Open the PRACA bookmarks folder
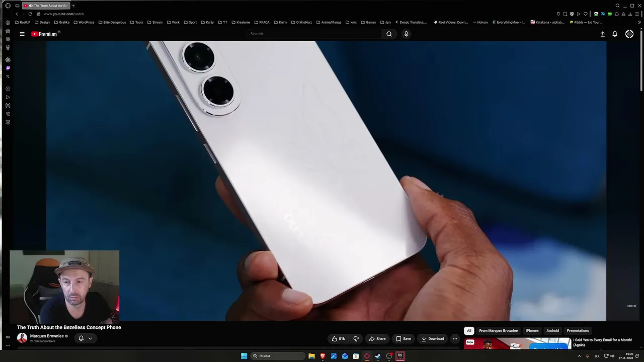 tap(262, 22)
